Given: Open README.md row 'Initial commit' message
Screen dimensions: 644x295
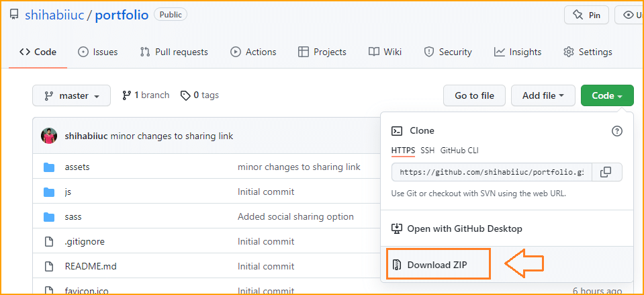Looking at the screenshot, I should click(266, 266).
